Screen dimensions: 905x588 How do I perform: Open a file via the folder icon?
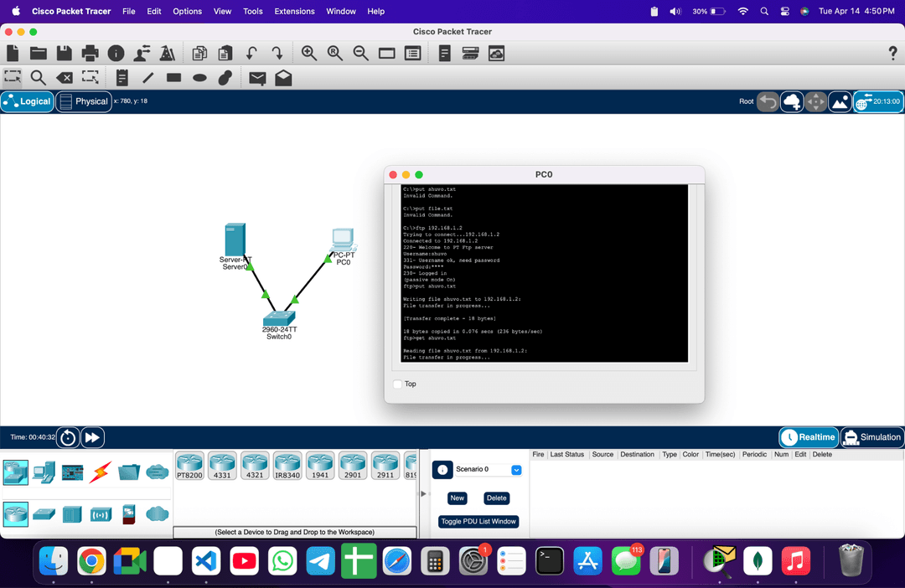38,54
